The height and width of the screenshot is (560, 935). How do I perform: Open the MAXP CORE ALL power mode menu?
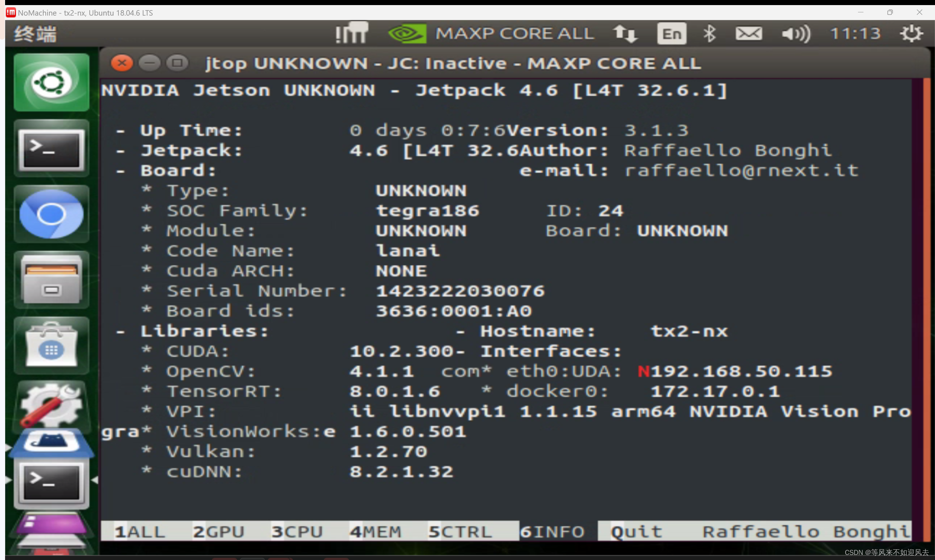point(515,33)
